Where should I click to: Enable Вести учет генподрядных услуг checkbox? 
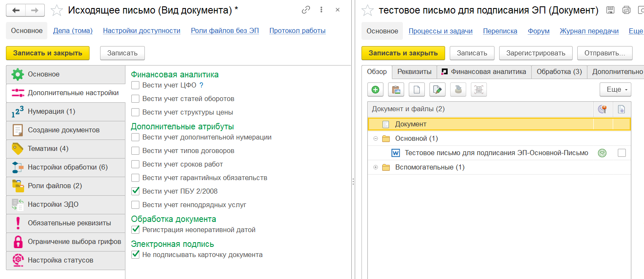click(136, 205)
